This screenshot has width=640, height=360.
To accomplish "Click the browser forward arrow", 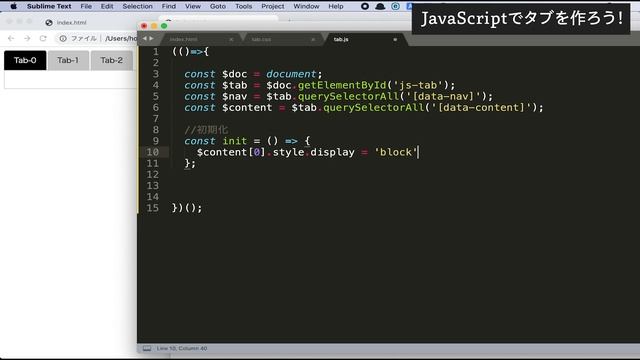I will click(x=27, y=38).
